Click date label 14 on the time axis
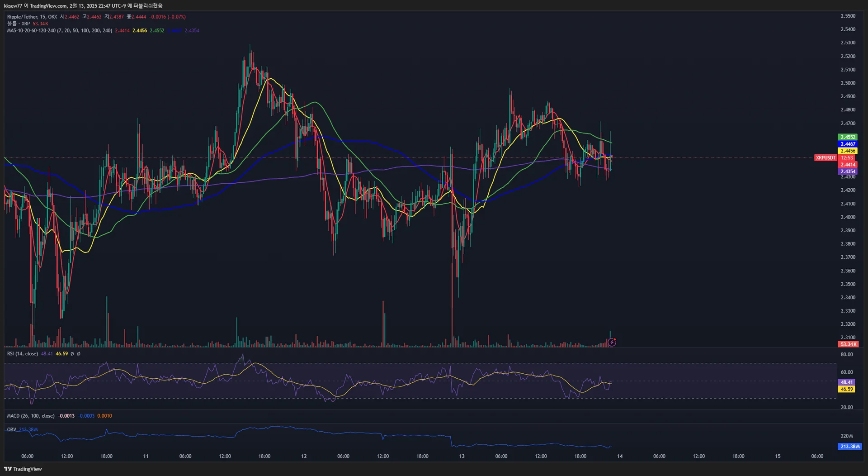The height and width of the screenshot is (476, 868). (620, 456)
